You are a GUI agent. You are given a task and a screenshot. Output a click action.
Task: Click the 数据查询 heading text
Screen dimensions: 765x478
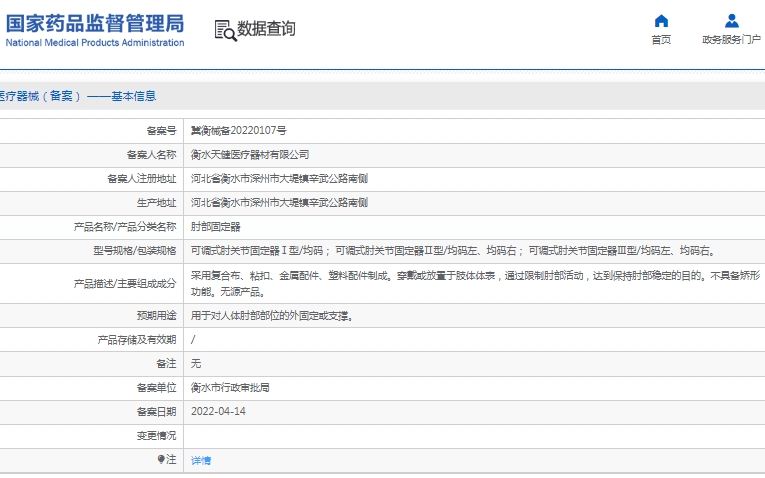[266, 29]
